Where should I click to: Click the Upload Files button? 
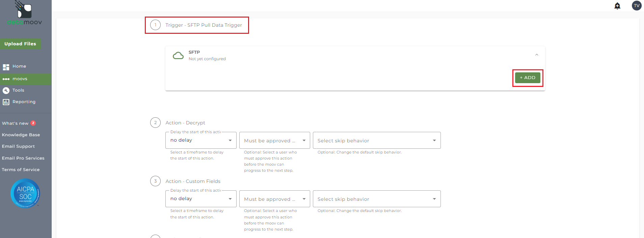tap(20, 44)
